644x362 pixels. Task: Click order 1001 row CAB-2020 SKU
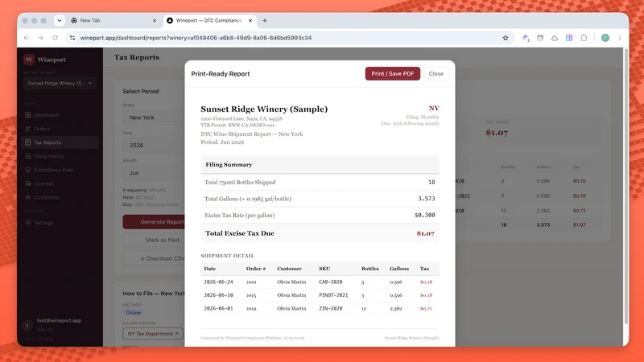(x=331, y=282)
